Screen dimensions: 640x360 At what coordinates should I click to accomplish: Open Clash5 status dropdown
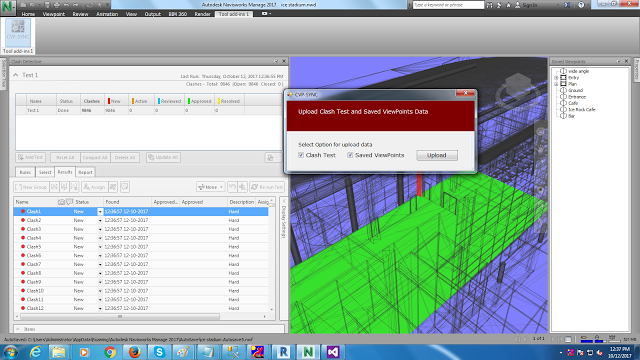100,247
